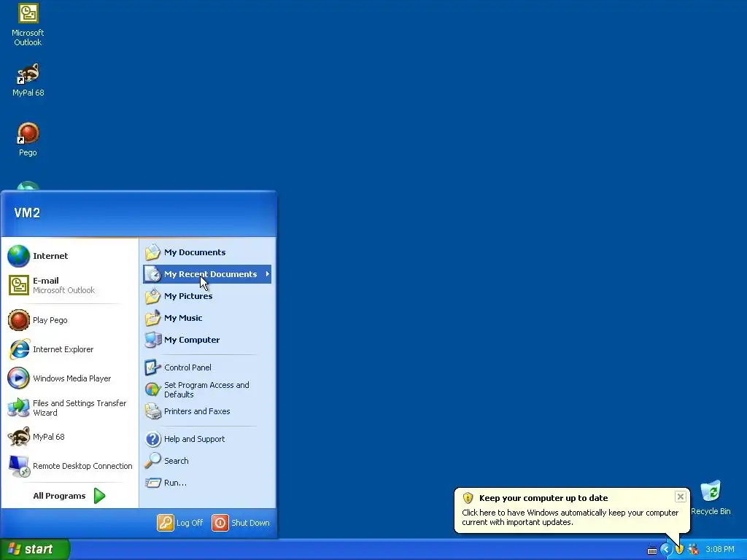Open My Documents folder
The image size is (747, 560).
[207, 252]
